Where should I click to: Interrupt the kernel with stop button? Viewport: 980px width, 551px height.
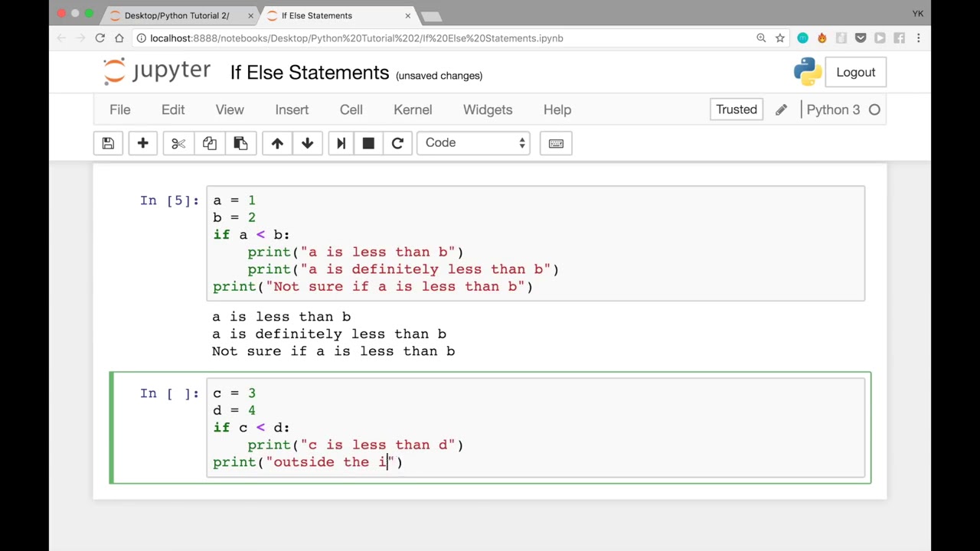coord(368,143)
